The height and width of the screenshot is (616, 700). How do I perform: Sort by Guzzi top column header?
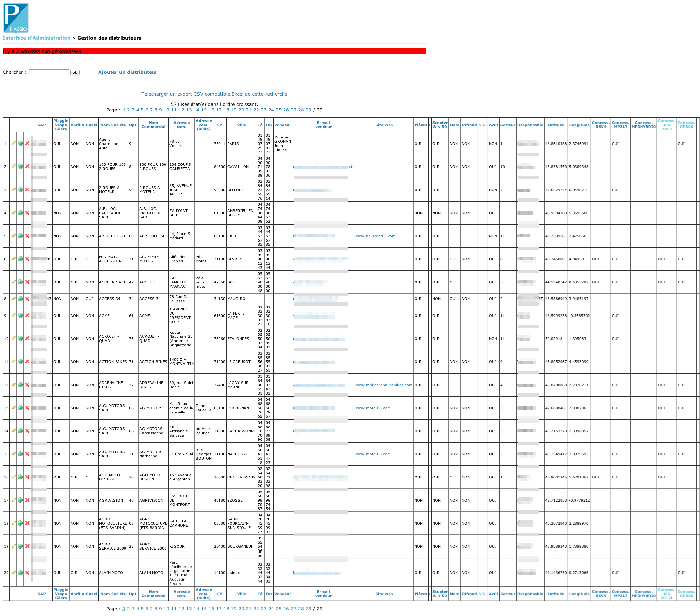(91, 125)
